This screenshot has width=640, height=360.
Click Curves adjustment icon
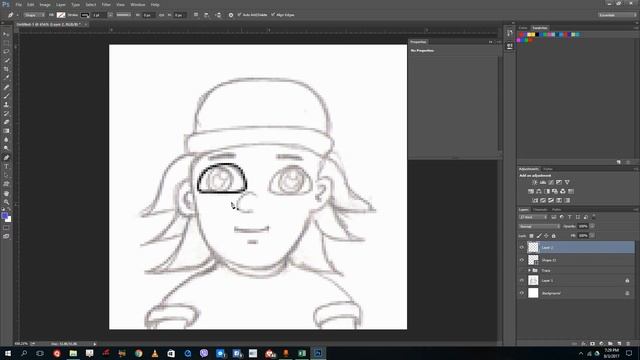551,182
